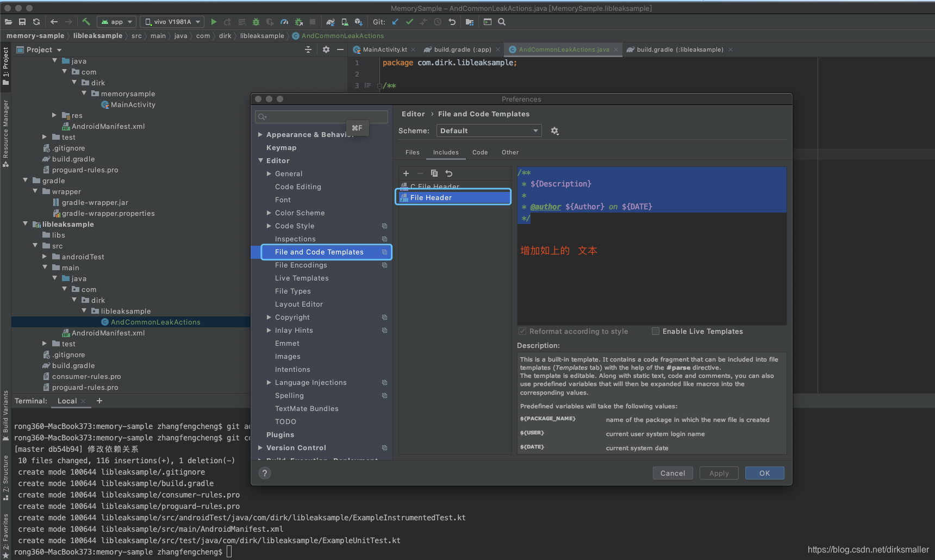This screenshot has width=935, height=560.
Task: Hide the Project panel with minus icon
Action: 340,49
